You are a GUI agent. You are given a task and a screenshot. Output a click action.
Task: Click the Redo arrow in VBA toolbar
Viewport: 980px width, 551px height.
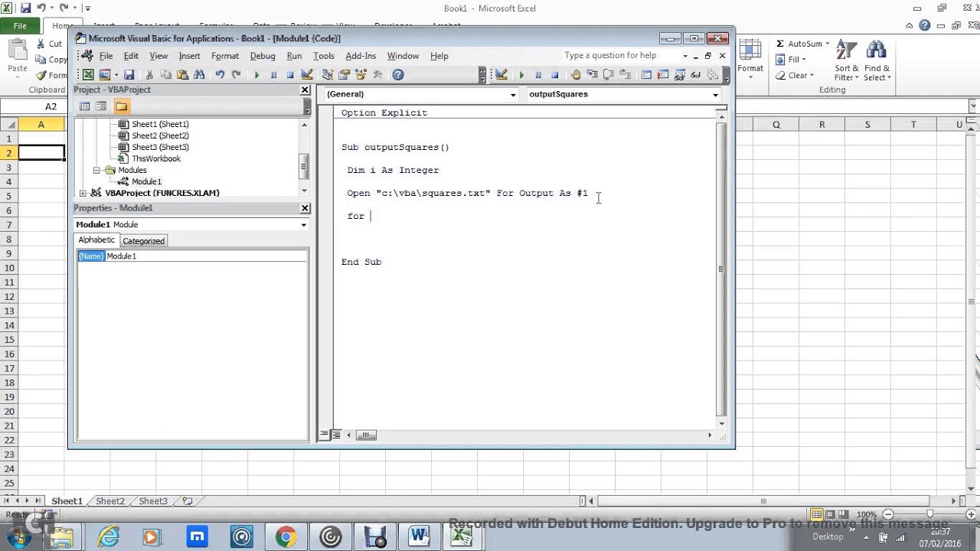[x=236, y=75]
